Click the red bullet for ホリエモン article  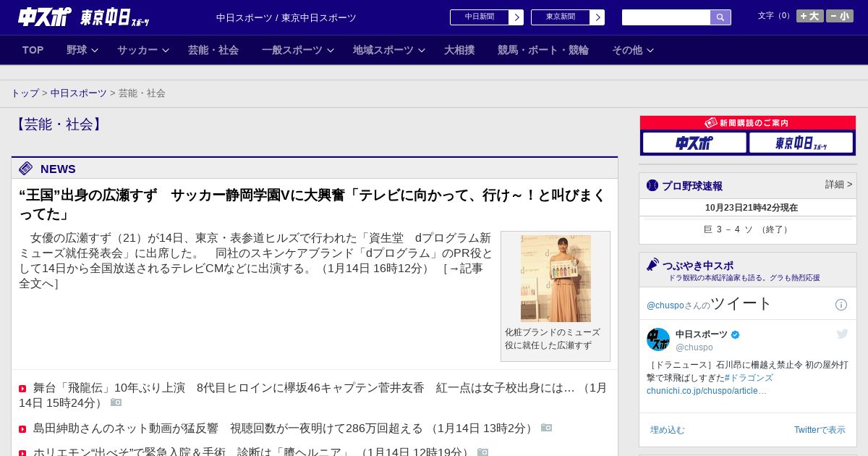(22, 453)
